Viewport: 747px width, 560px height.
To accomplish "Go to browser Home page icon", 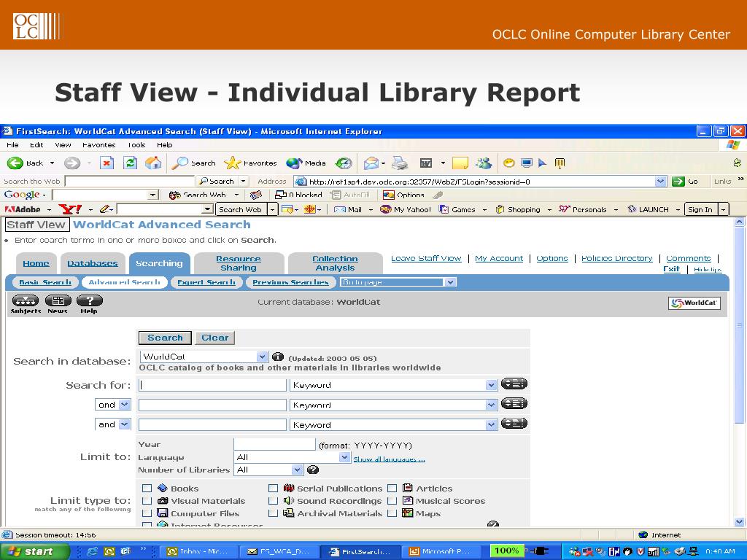I will pos(153,163).
